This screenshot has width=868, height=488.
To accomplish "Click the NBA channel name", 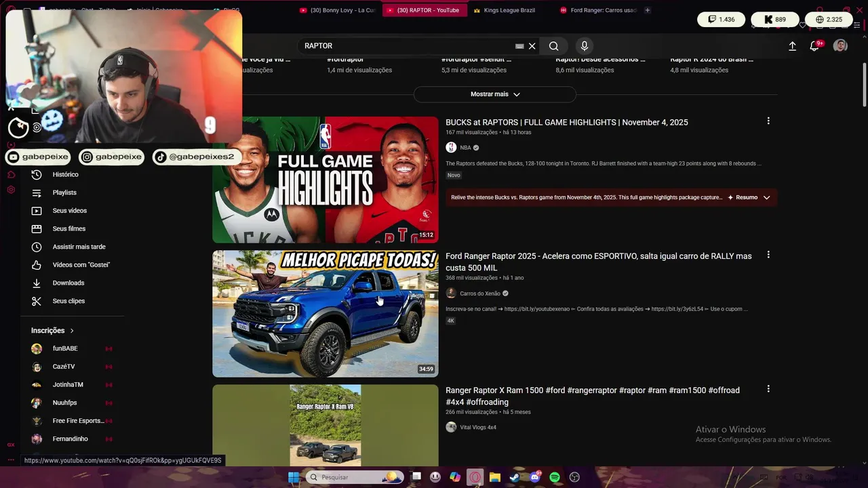I will tap(465, 148).
